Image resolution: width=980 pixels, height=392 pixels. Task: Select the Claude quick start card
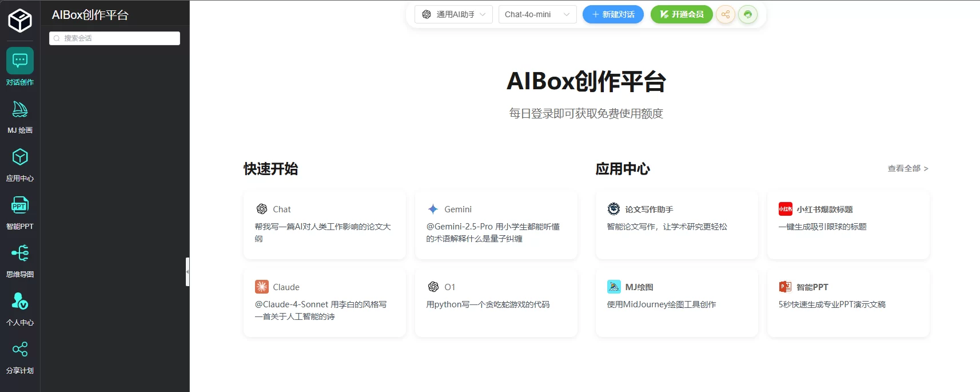325,302
